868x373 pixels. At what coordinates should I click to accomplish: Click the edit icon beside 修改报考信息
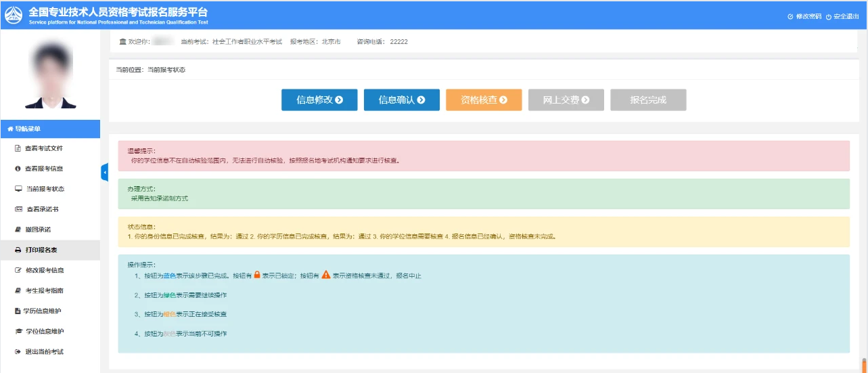click(x=18, y=270)
